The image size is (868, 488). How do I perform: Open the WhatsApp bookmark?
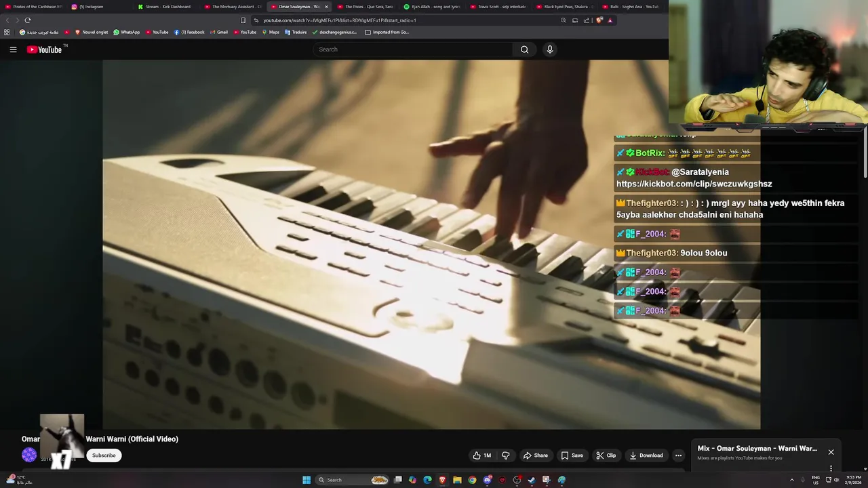tap(127, 32)
